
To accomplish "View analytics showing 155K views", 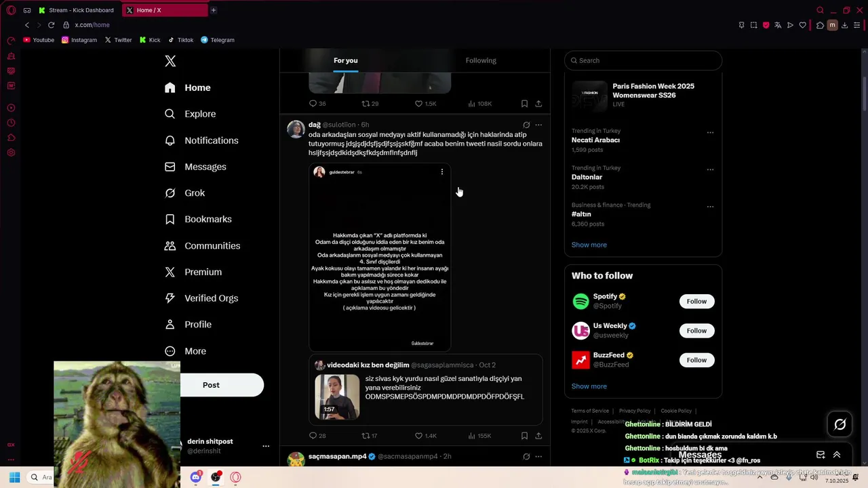I will coord(479,436).
